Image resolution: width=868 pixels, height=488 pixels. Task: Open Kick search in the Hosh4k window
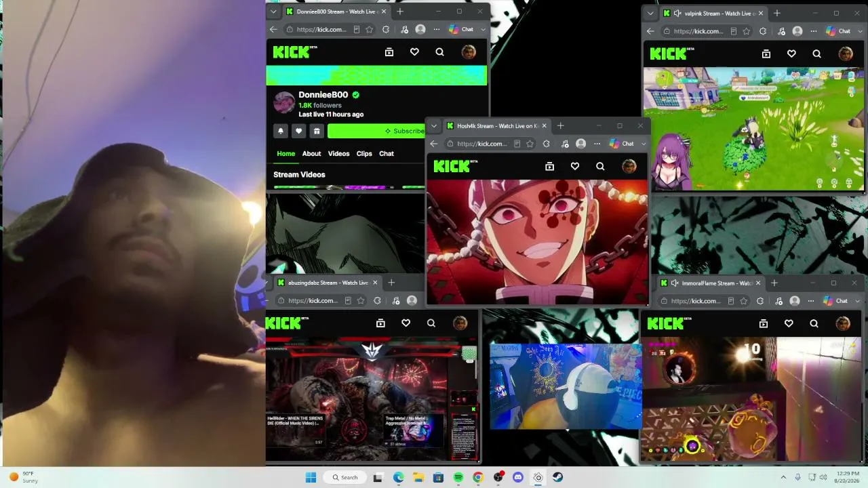[x=600, y=166]
